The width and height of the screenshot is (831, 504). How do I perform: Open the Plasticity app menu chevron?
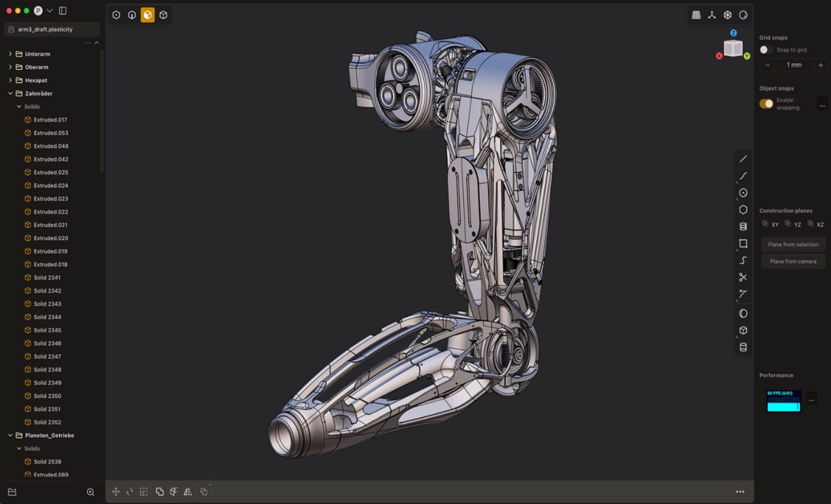click(50, 11)
